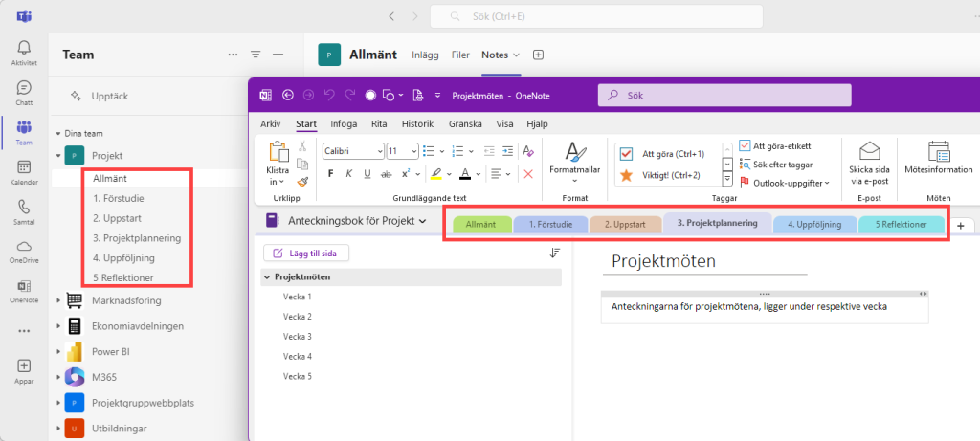Select the 1. Förstudie section tab
Image resolution: width=980 pixels, height=441 pixels.
[x=550, y=224]
